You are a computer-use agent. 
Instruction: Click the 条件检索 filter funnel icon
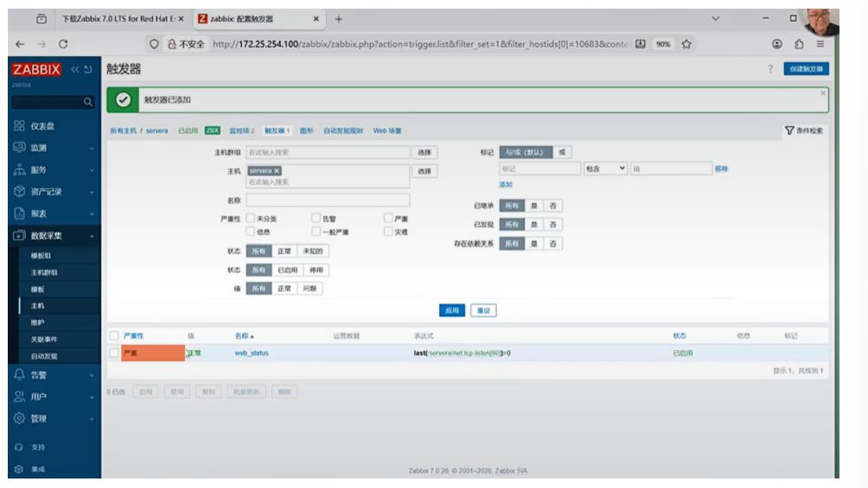(789, 130)
